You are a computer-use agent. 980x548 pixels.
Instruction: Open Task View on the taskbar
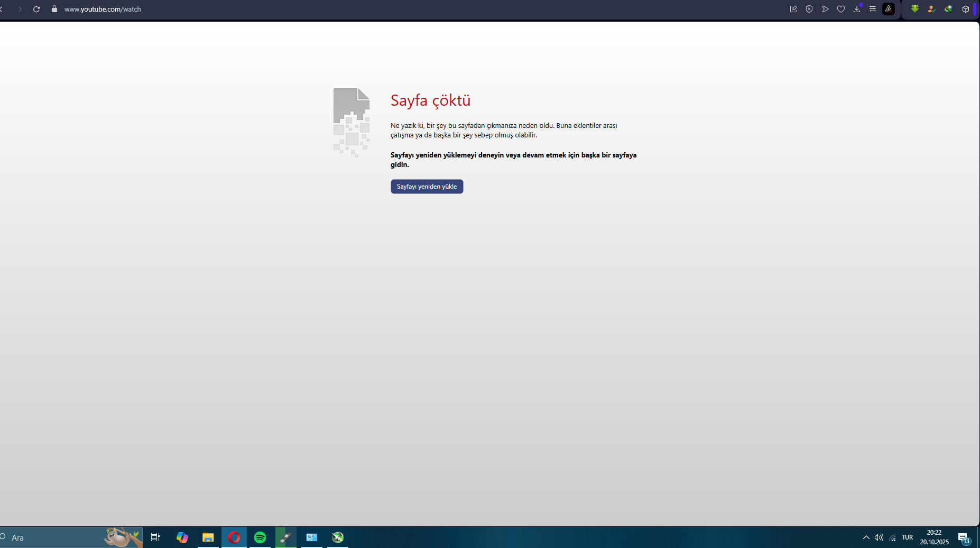tap(155, 537)
